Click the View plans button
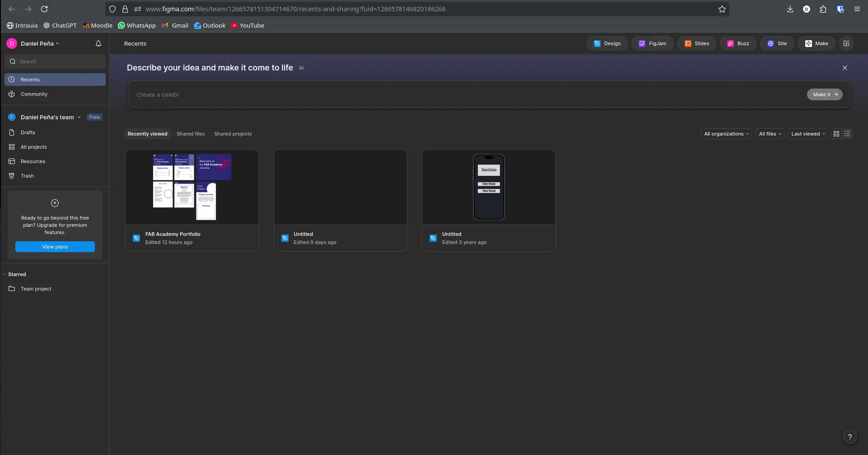The width and height of the screenshot is (868, 455). point(55,247)
